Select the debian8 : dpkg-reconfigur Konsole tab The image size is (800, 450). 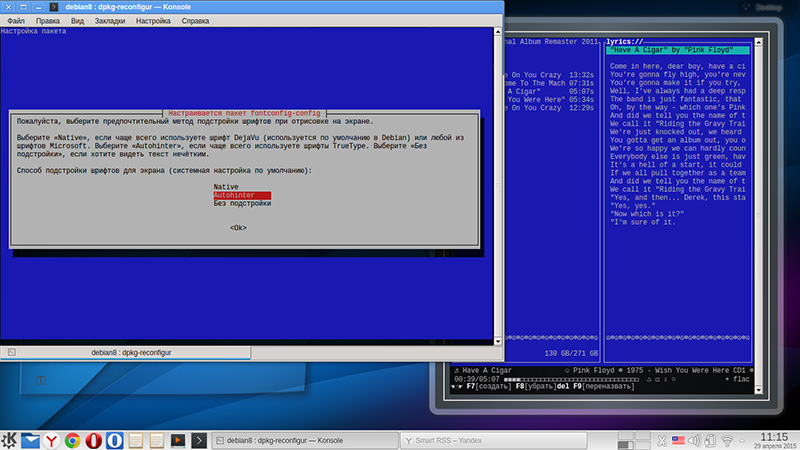coord(126,353)
